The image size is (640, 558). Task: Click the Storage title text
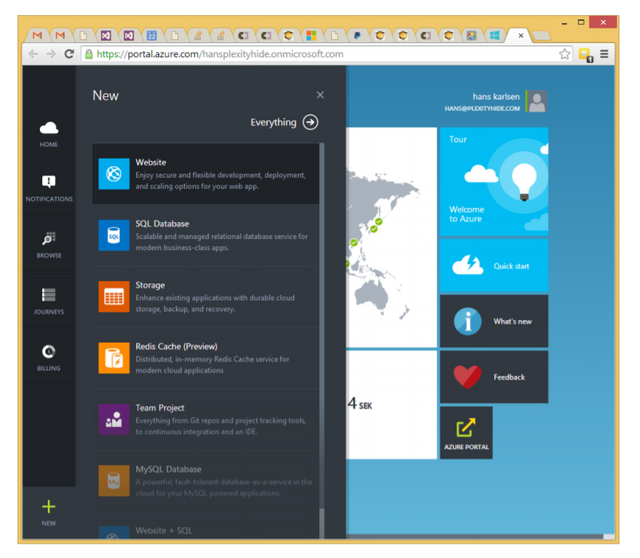(x=150, y=285)
